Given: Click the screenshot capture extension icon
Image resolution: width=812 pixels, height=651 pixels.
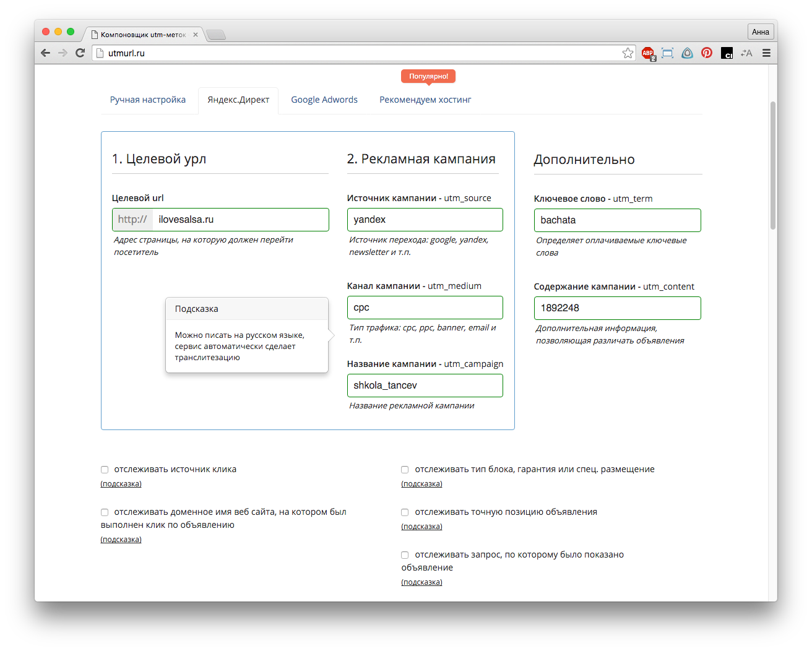Looking at the screenshot, I should tap(667, 53).
